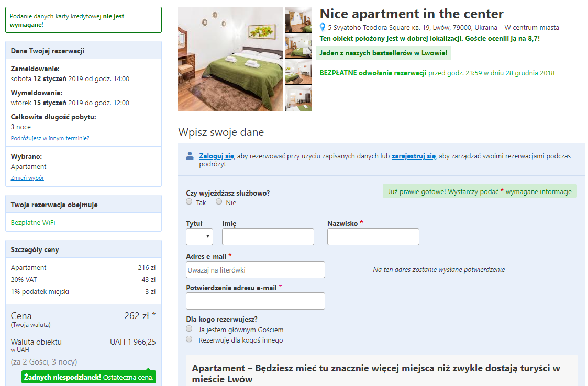Image resolution: width=588 pixels, height=386 pixels.
Task: Focus the Potwierdzenie adresu e-mail field
Action: [x=256, y=301]
